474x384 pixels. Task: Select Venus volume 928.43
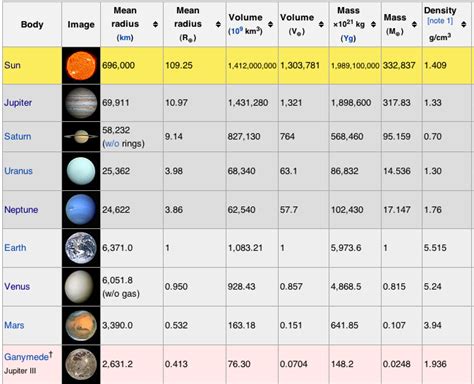242,286
